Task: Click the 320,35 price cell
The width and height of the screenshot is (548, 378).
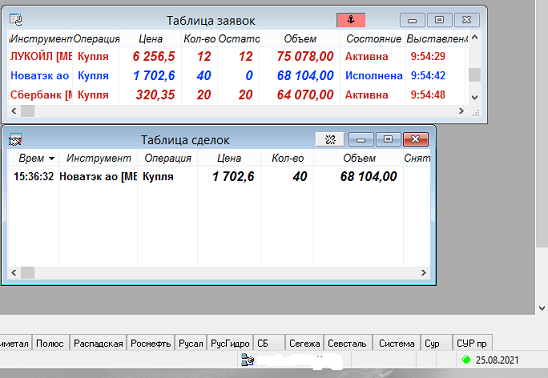Action: pos(155,95)
